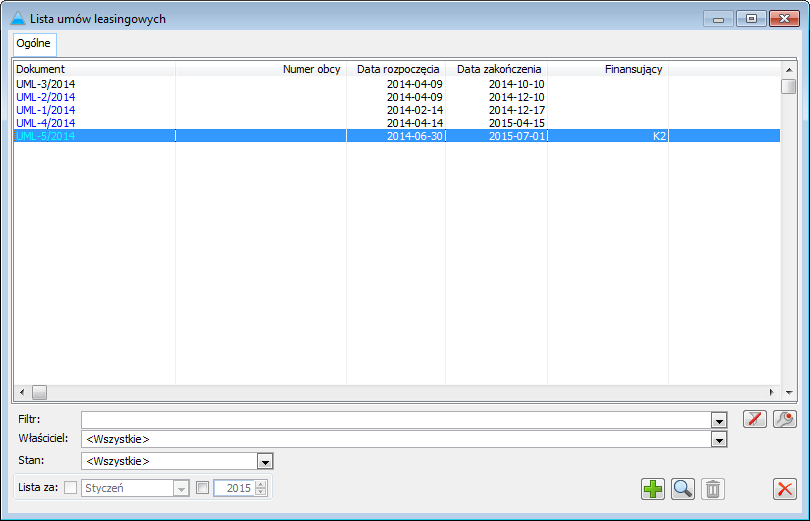This screenshot has height=521, width=810.
Task: Open selected agreement with magnifier icon
Action: tap(683, 488)
